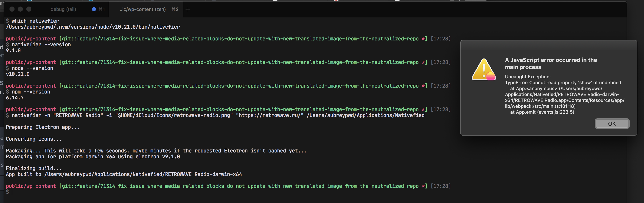
Task: Minimize the terminal window
Action: 20,9
